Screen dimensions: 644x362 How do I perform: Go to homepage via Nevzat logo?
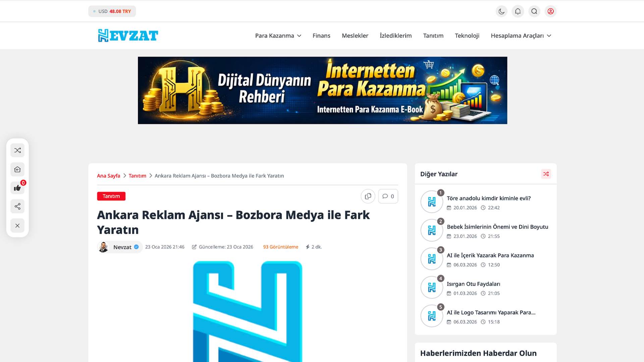click(128, 36)
